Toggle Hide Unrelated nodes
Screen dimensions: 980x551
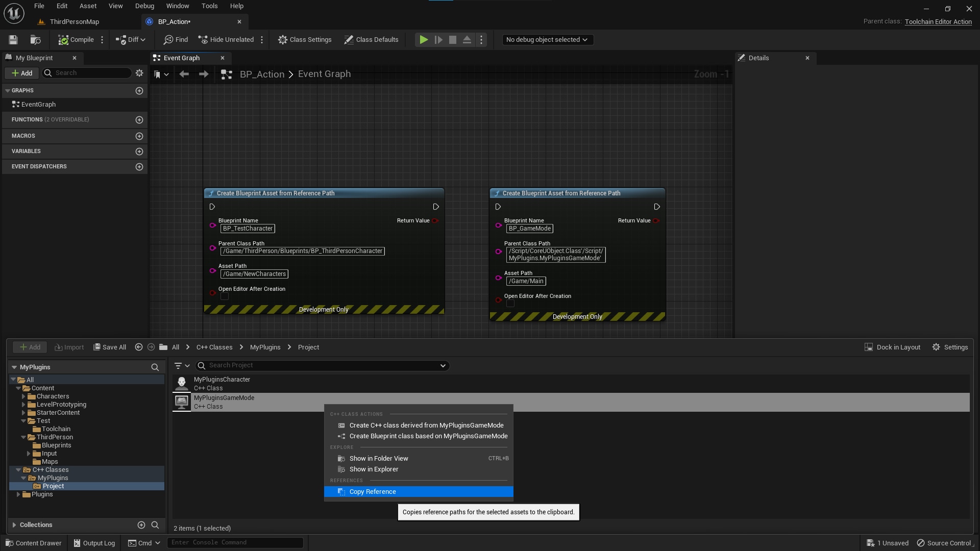click(x=227, y=39)
